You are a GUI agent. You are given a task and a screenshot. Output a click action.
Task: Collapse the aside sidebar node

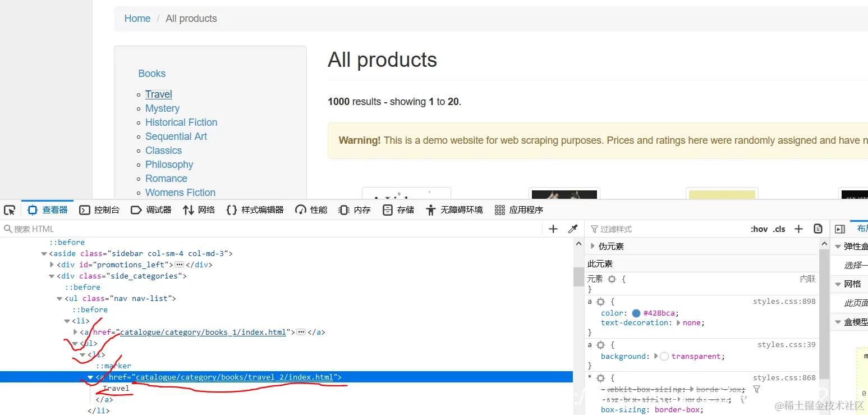tap(44, 254)
